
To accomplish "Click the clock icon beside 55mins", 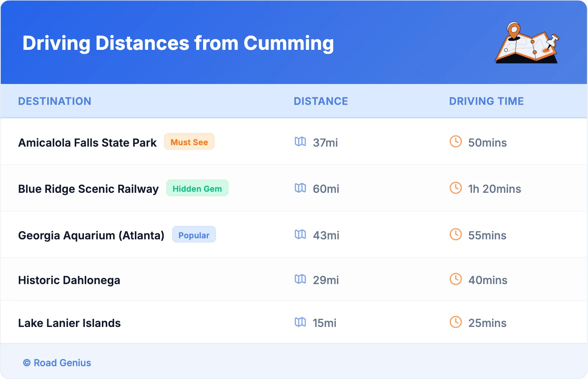I will tap(456, 234).
